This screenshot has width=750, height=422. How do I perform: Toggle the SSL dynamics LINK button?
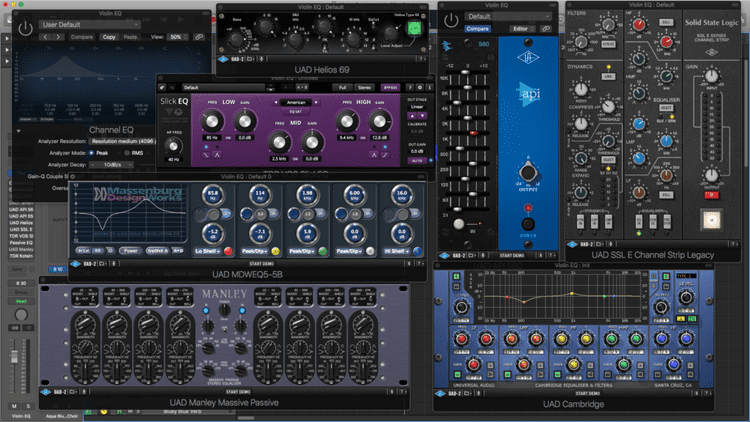click(x=608, y=77)
